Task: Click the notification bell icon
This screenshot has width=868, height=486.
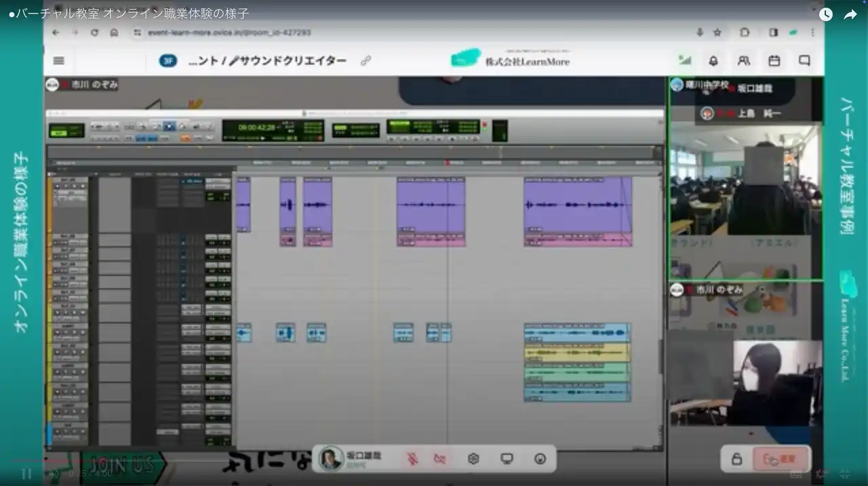Action: 713,60
